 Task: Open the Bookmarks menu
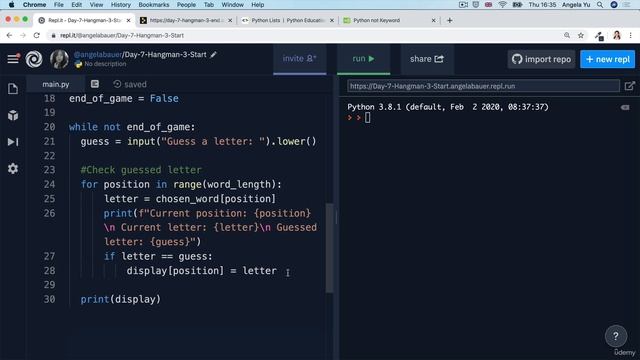154,4
